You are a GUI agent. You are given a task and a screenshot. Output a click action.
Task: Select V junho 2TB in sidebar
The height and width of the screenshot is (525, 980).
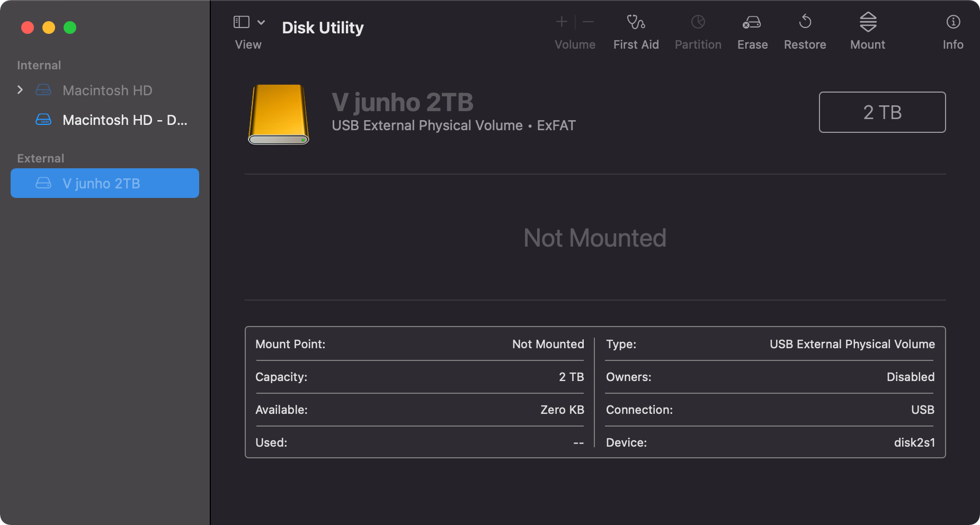[x=105, y=183]
